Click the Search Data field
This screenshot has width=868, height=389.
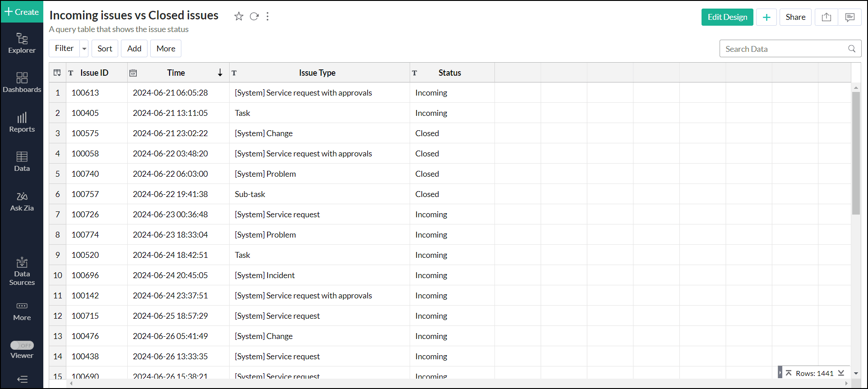[784, 49]
